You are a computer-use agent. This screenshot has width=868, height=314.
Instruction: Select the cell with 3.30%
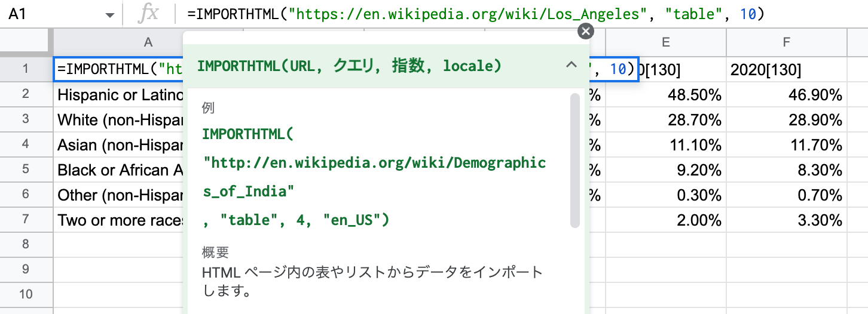click(786, 220)
